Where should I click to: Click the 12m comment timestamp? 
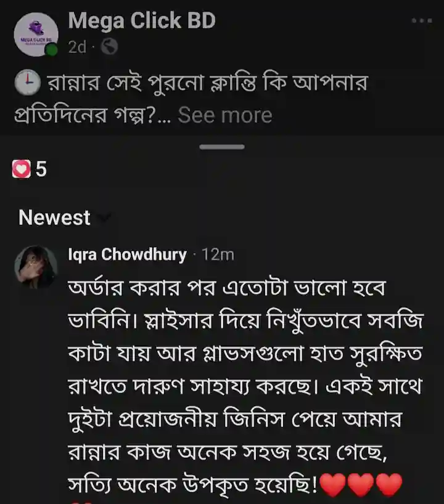coord(218,254)
